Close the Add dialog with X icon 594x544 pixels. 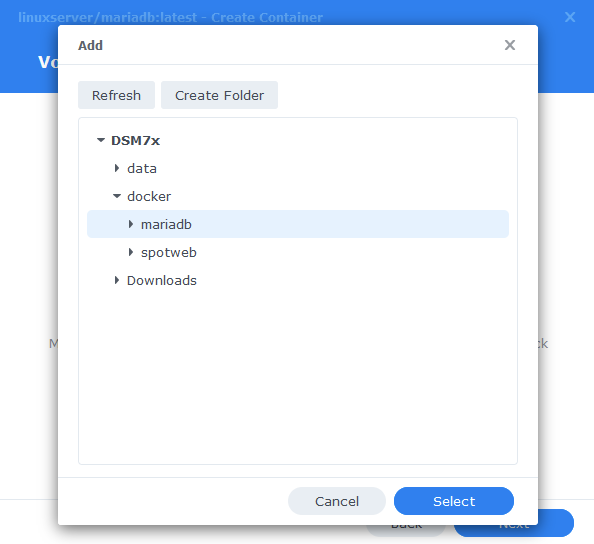(x=510, y=45)
